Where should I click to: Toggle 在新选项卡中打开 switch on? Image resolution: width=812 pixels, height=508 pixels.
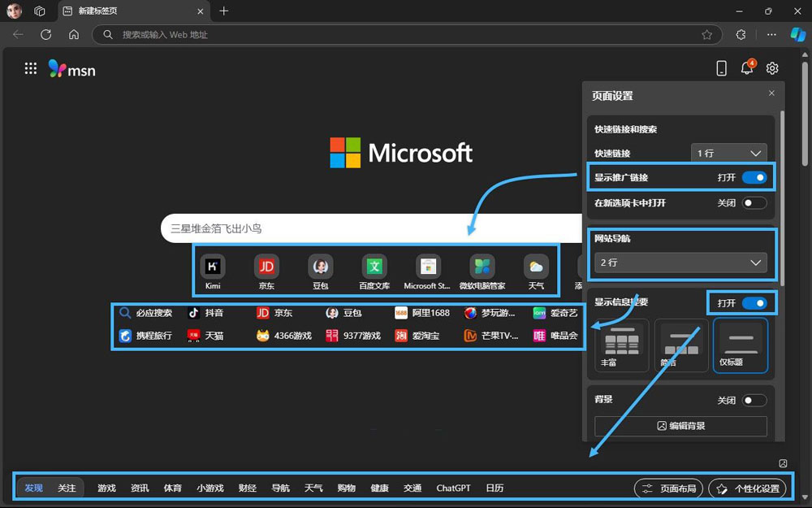click(x=754, y=202)
